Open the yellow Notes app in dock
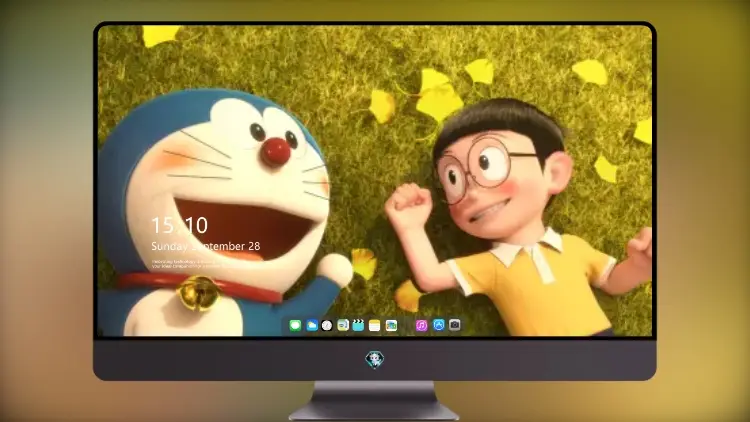This screenshot has width=750, height=422. coord(375,326)
